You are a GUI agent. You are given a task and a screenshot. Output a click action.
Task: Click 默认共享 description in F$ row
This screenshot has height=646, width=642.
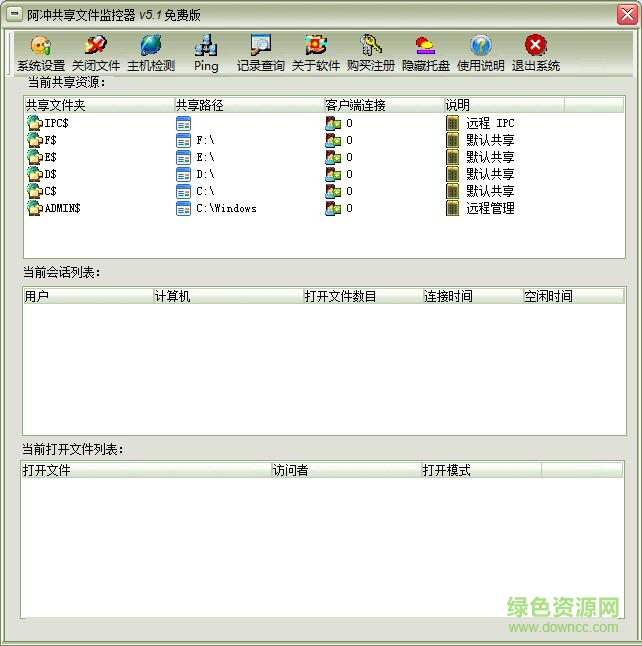490,140
